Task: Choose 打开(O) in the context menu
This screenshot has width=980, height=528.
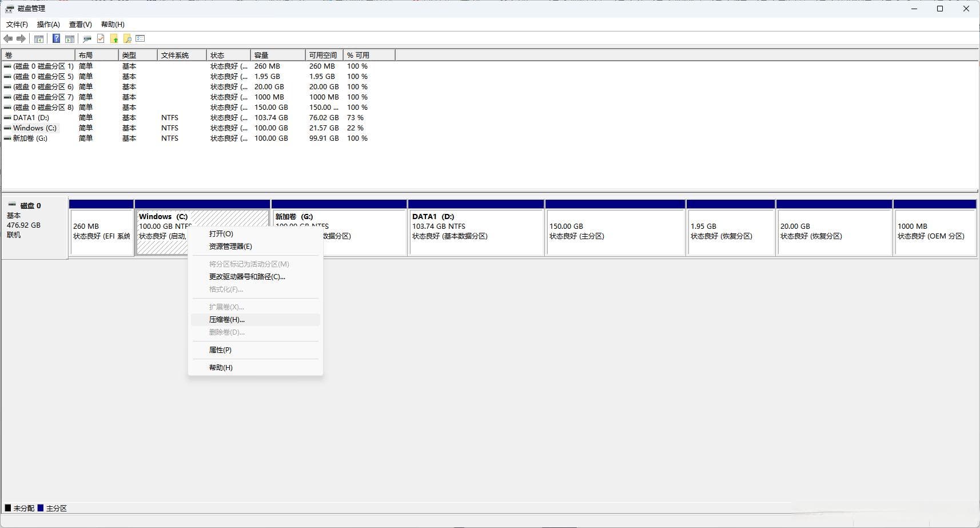Action: [256, 234]
